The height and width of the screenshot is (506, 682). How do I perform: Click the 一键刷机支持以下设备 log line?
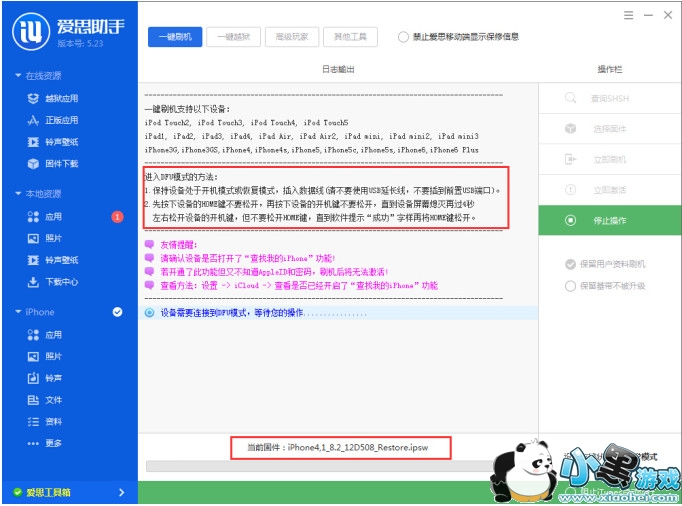click(x=187, y=109)
